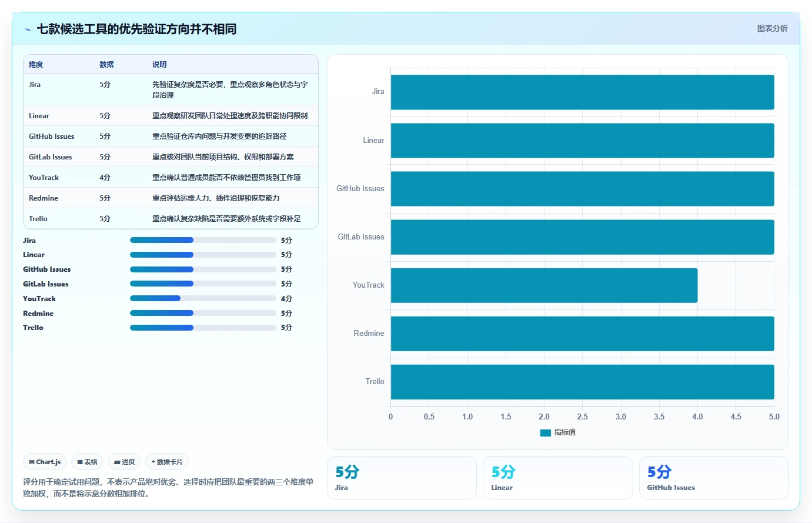Click the Redmine bar in chart
812x523 pixels.
click(x=582, y=334)
